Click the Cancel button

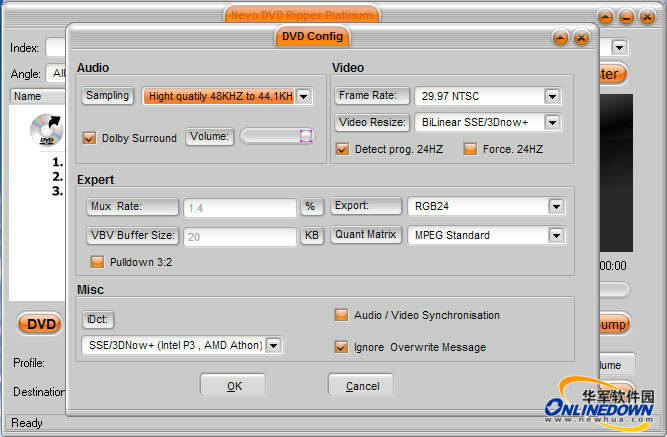(x=362, y=386)
